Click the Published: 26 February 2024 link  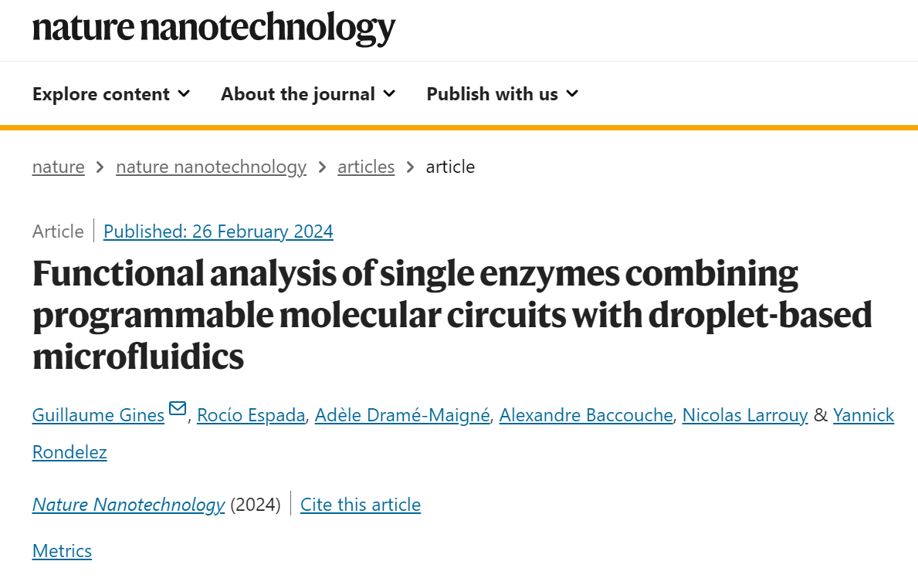click(218, 231)
